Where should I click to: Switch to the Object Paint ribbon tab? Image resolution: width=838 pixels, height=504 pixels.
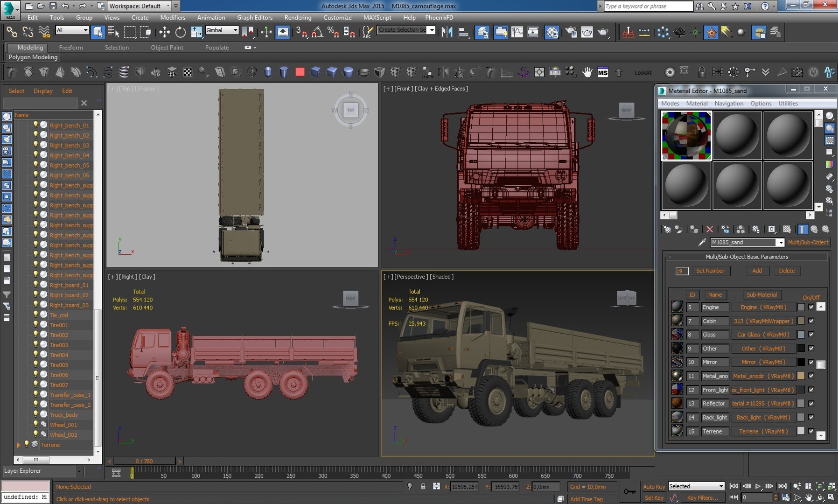(x=167, y=47)
